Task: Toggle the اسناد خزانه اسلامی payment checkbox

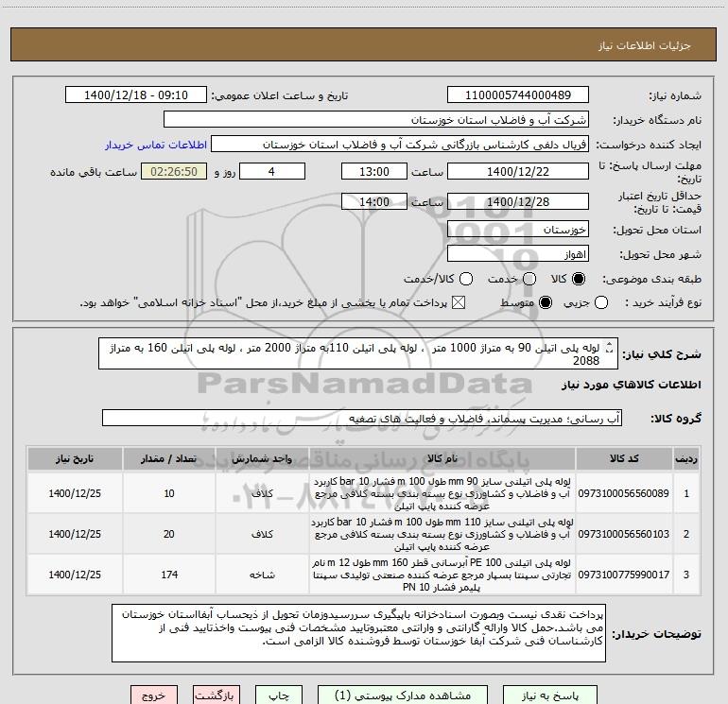Action: pos(459,303)
